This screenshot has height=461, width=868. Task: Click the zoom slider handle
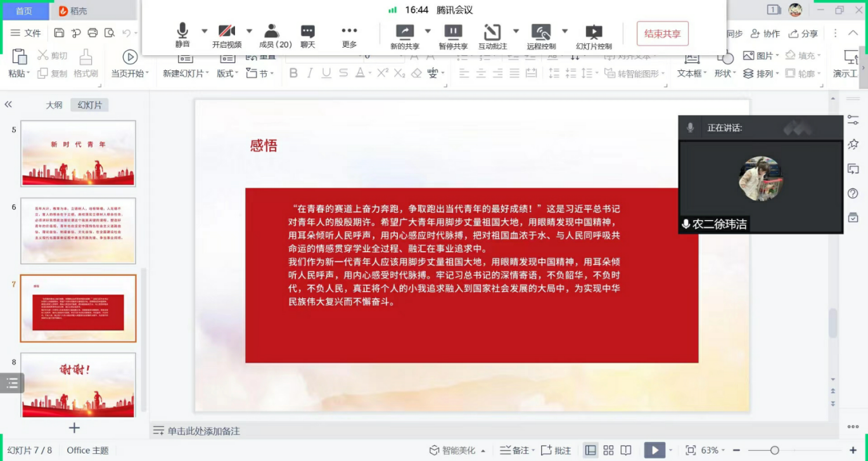[774, 450]
